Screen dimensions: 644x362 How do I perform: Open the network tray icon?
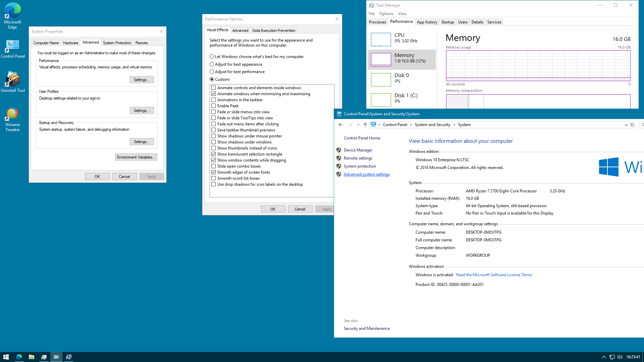[612, 357]
